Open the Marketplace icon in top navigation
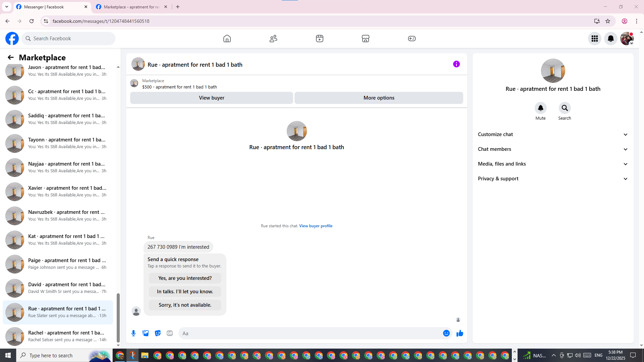The width and height of the screenshot is (644, 362). pyautogui.click(x=366, y=39)
